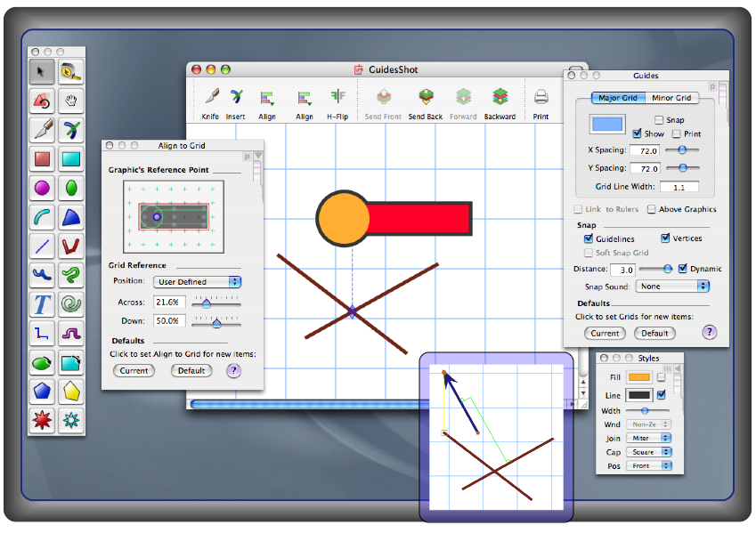Click the Across 21.6% input field

point(169,303)
